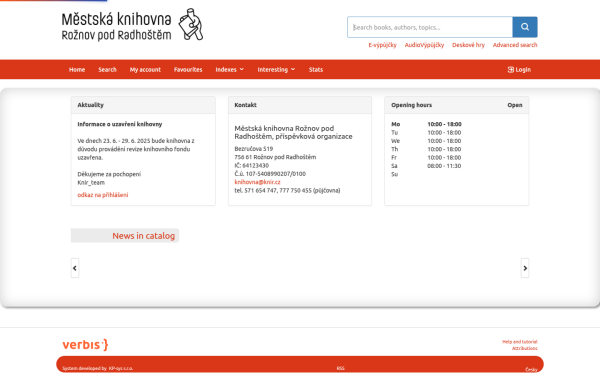The width and height of the screenshot is (600, 375).
Task: Click the telephone number line
Action: [x=287, y=191]
